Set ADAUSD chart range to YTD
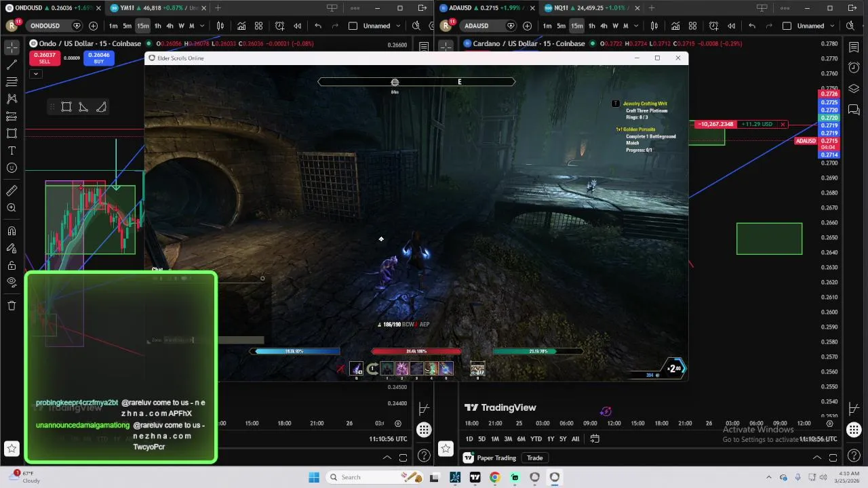 536,439
